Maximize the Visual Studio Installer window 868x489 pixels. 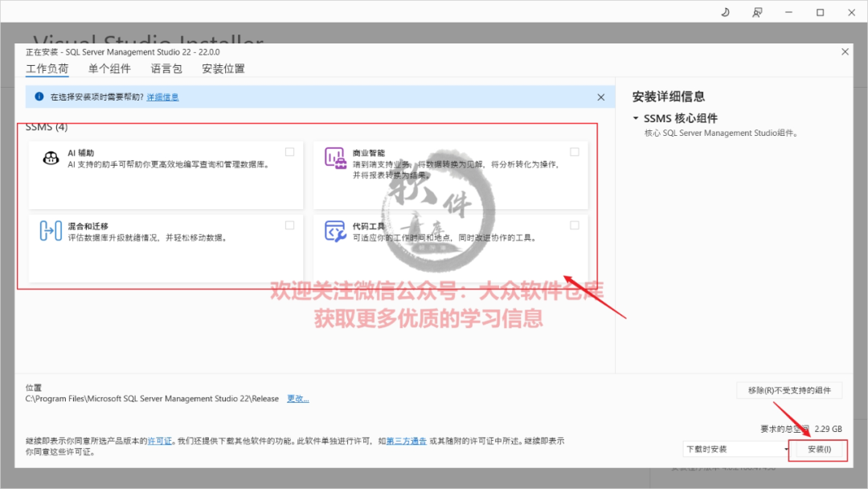820,12
